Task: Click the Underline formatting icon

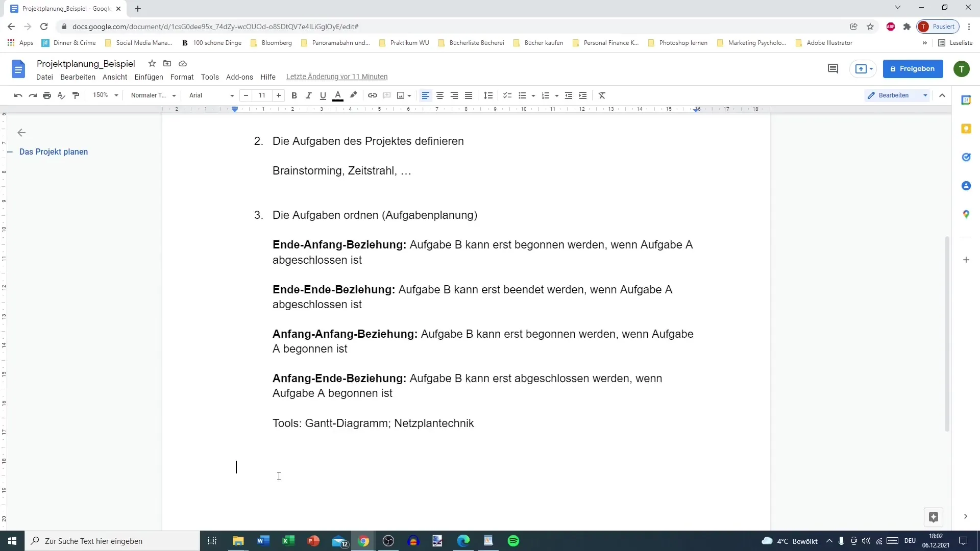Action: click(x=323, y=95)
